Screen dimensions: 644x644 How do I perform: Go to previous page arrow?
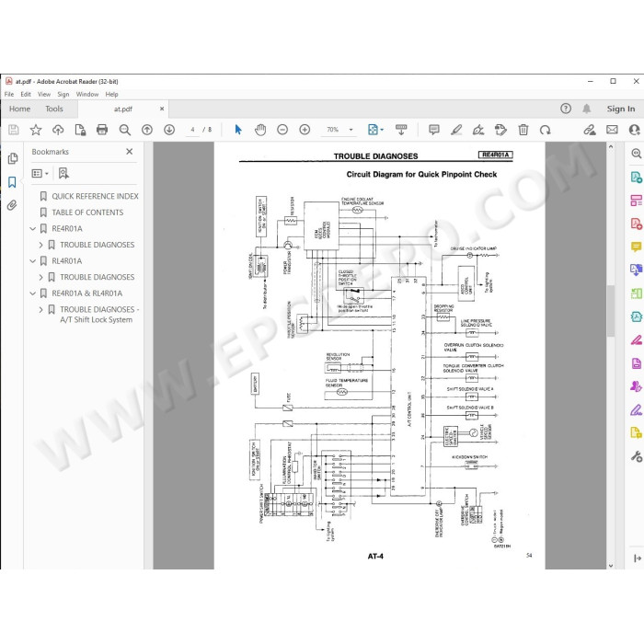tap(147, 130)
